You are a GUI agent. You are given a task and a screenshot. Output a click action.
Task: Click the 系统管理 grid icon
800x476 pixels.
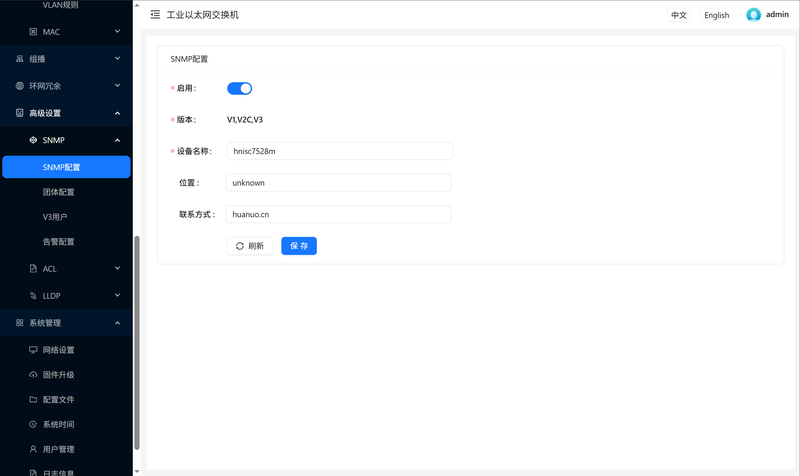pyautogui.click(x=19, y=322)
